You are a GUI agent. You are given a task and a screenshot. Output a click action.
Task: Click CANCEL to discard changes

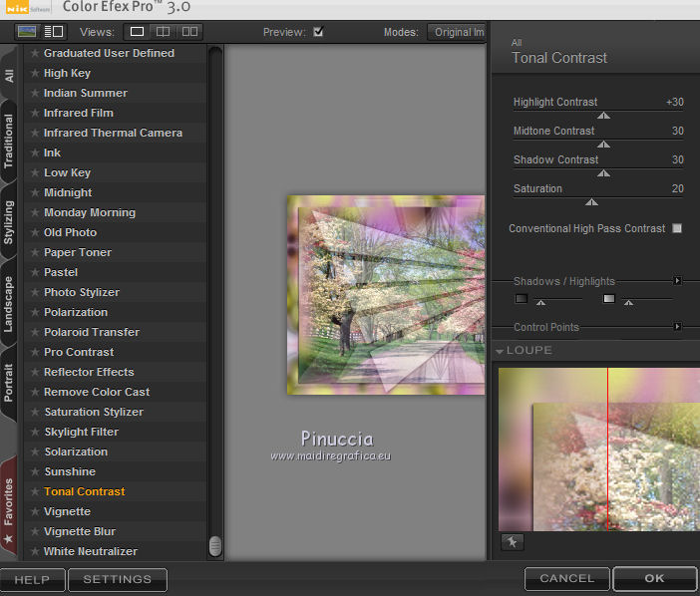567,579
